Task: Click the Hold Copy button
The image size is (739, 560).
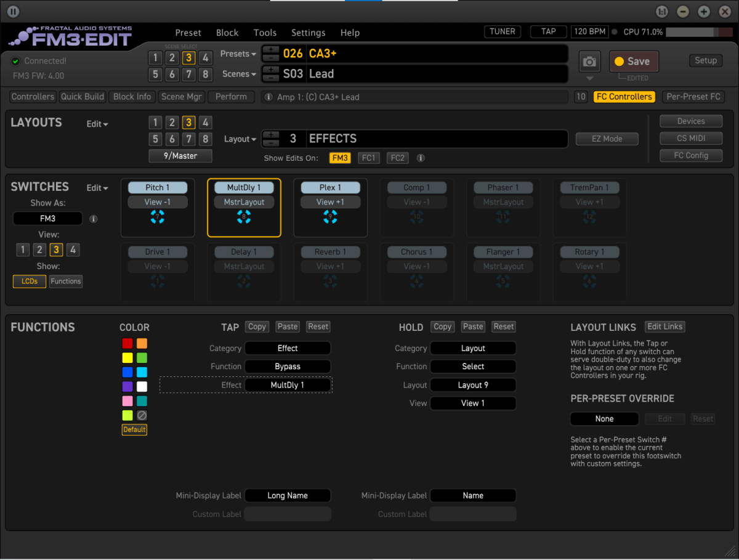Action: coord(442,327)
